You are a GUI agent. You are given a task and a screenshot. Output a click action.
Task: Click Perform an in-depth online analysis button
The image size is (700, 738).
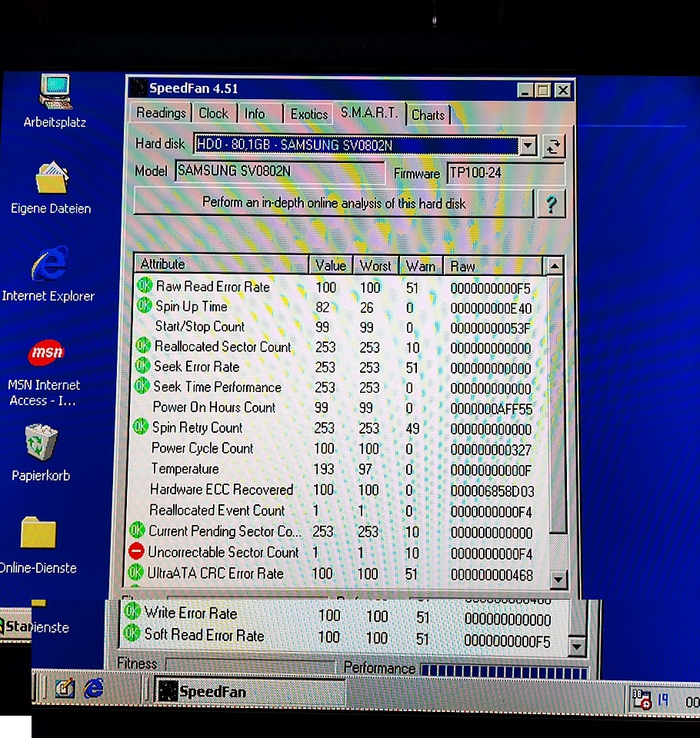334,203
